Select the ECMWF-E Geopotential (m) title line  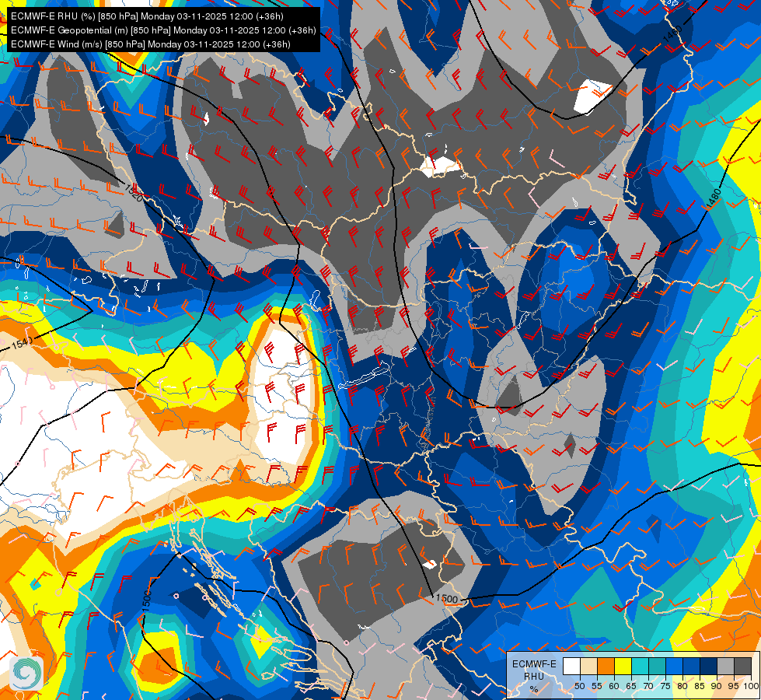163,30
